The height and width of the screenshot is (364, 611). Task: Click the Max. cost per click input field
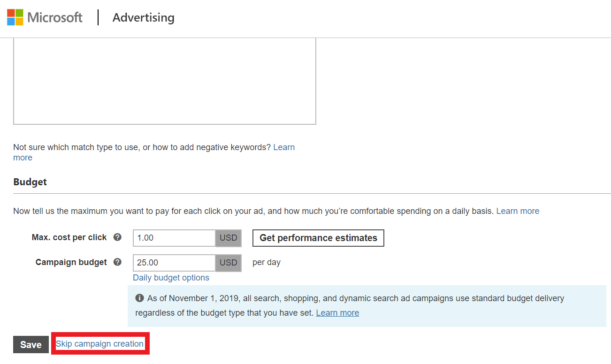[174, 238]
